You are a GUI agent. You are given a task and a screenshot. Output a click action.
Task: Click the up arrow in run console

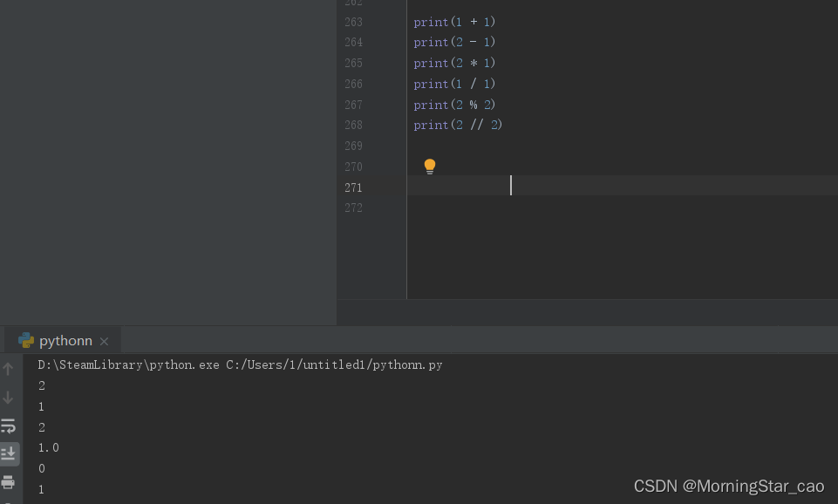9,370
